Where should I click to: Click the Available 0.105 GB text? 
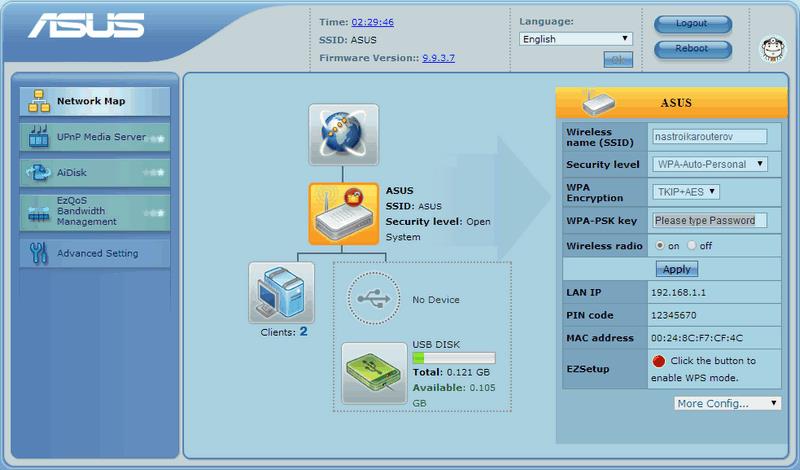click(x=454, y=395)
